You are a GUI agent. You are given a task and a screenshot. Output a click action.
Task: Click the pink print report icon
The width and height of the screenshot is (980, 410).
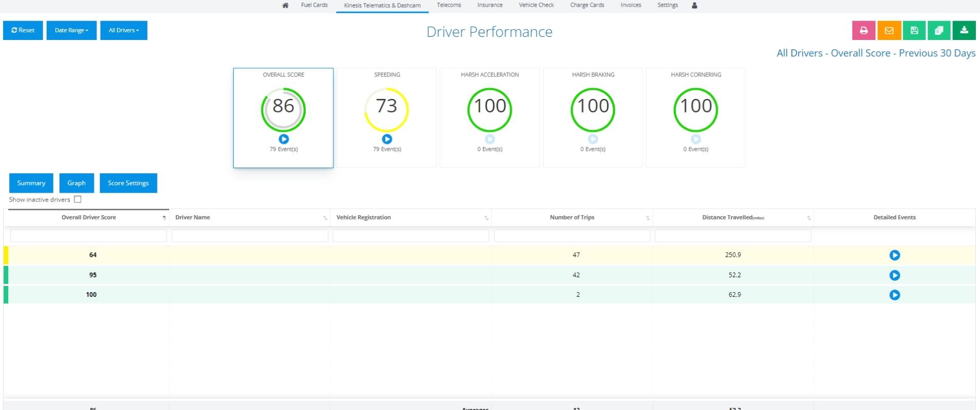coord(864,30)
